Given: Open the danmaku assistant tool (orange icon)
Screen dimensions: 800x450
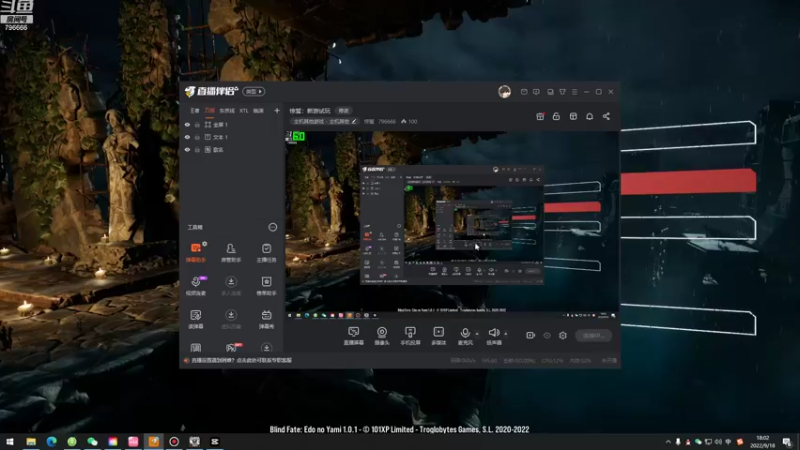Looking at the screenshot, I should [x=195, y=252].
